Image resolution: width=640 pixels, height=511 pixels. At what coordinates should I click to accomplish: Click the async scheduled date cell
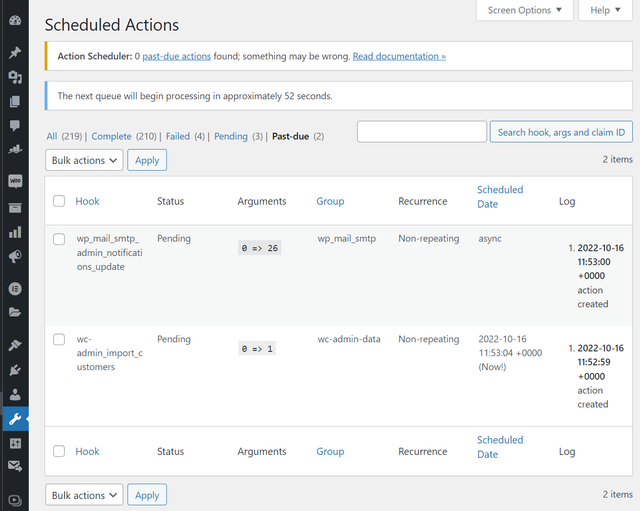pos(490,239)
